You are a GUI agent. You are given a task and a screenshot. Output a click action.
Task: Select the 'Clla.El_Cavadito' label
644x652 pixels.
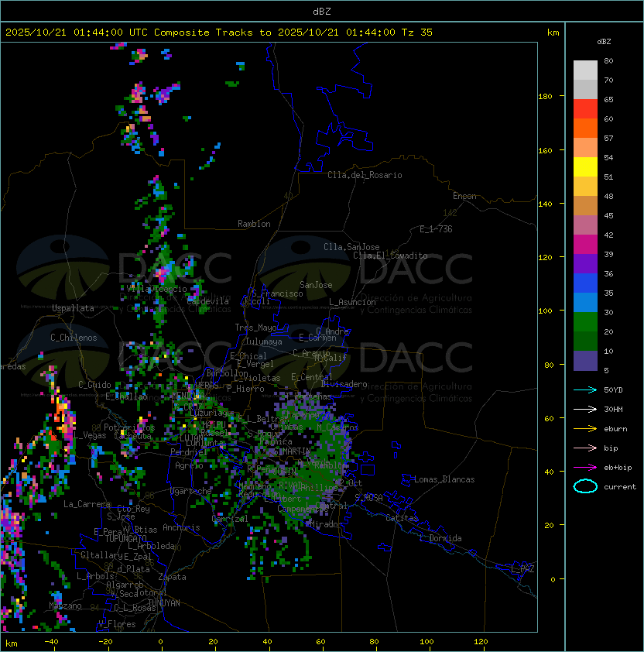tap(390, 256)
